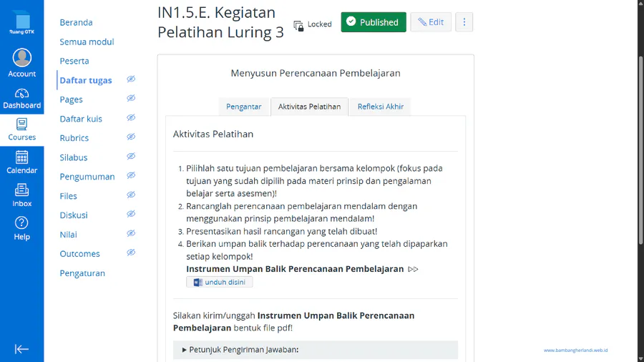Toggle the Published status button

373,22
